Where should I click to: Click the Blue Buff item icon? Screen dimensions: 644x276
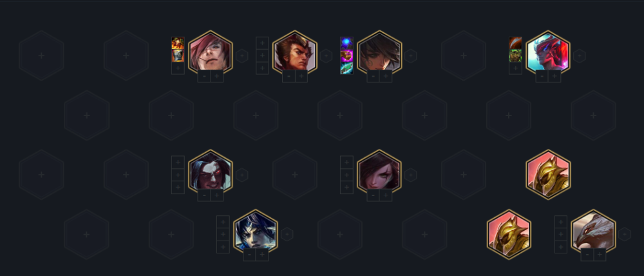tap(346, 44)
